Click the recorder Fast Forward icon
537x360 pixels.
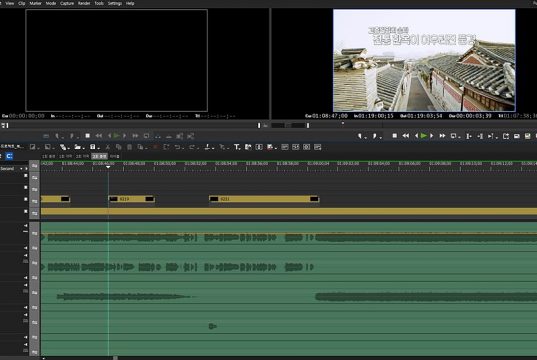tap(442, 136)
